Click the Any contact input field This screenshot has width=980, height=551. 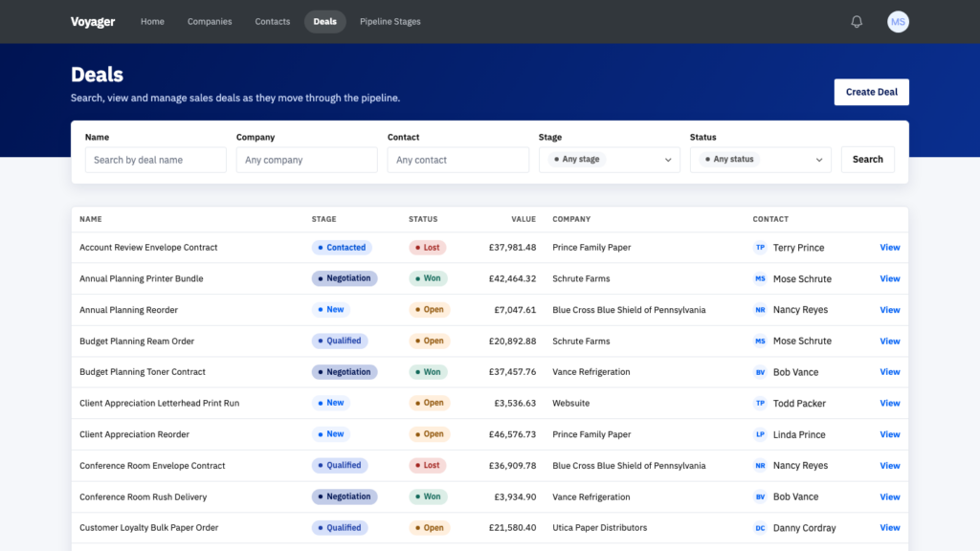point(458,160)
